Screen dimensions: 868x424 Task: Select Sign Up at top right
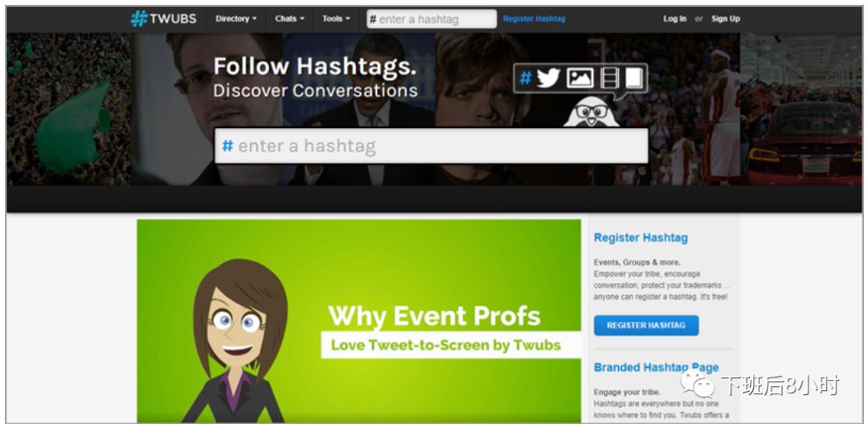point(726,19)
